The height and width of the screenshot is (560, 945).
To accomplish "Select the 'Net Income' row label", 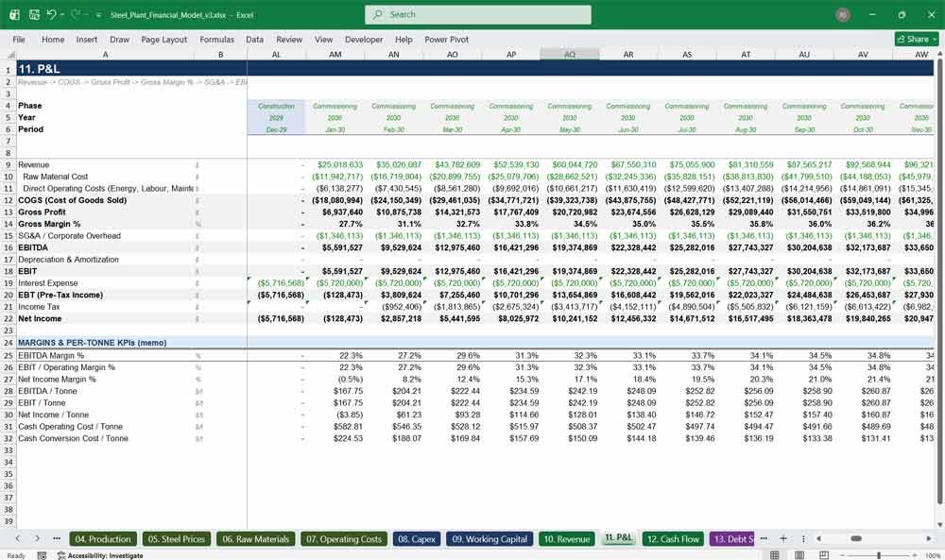I will [40, 318].
